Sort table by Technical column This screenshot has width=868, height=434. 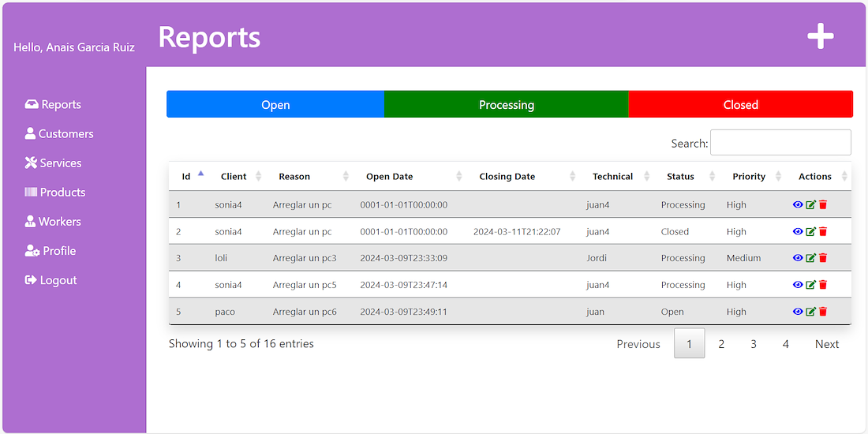coord(612,177)
